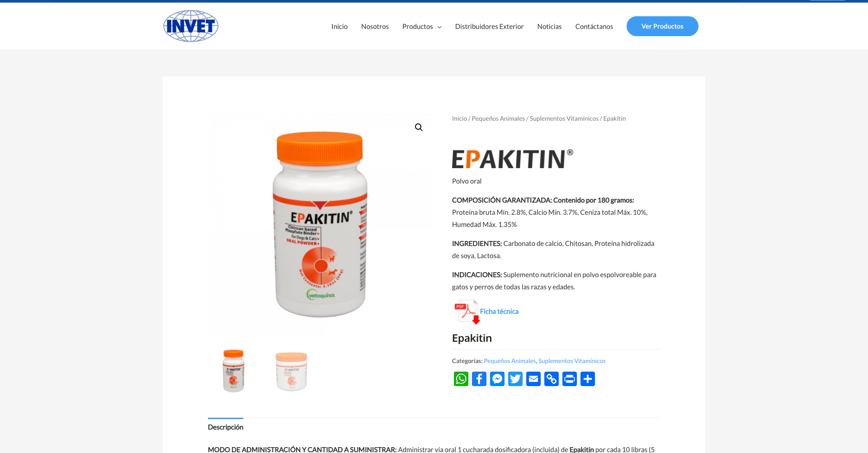The height and width of the screenshot is (453, 868).
Task: Click the Copy Link share icon
Action: (552, 379)
